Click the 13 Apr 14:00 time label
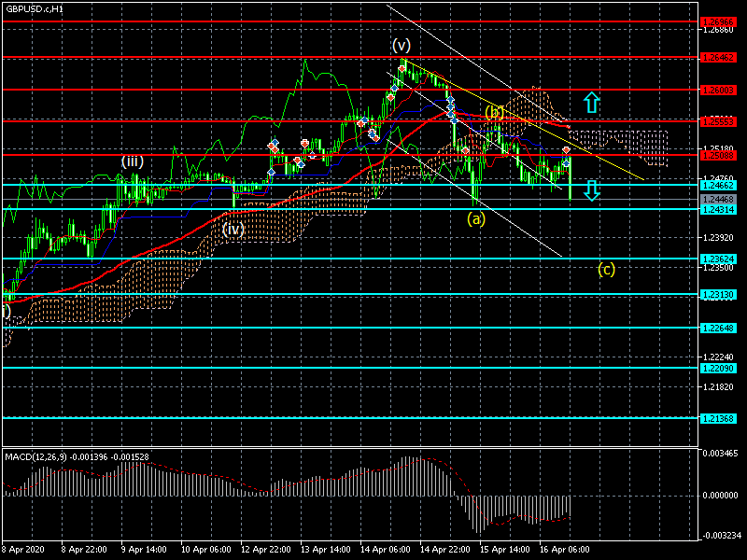Image resolution: width=747 pixels, height=560 pixels. (325, 550)
